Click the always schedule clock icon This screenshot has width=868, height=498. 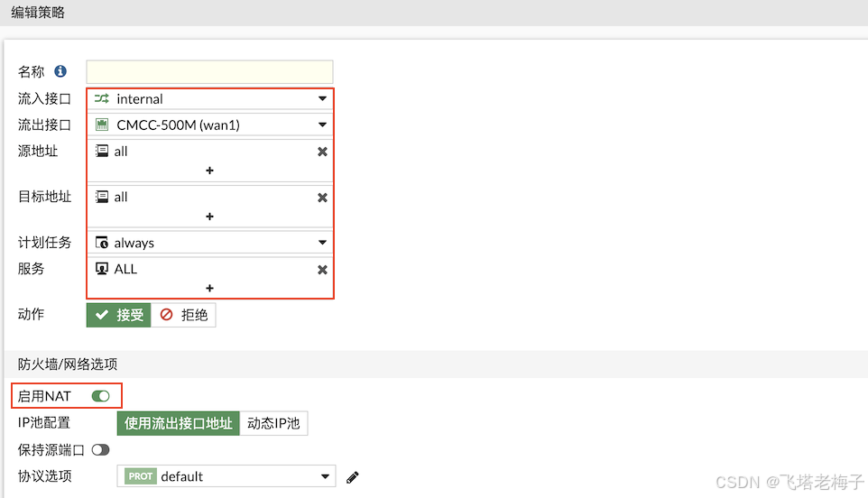[102, 243]
